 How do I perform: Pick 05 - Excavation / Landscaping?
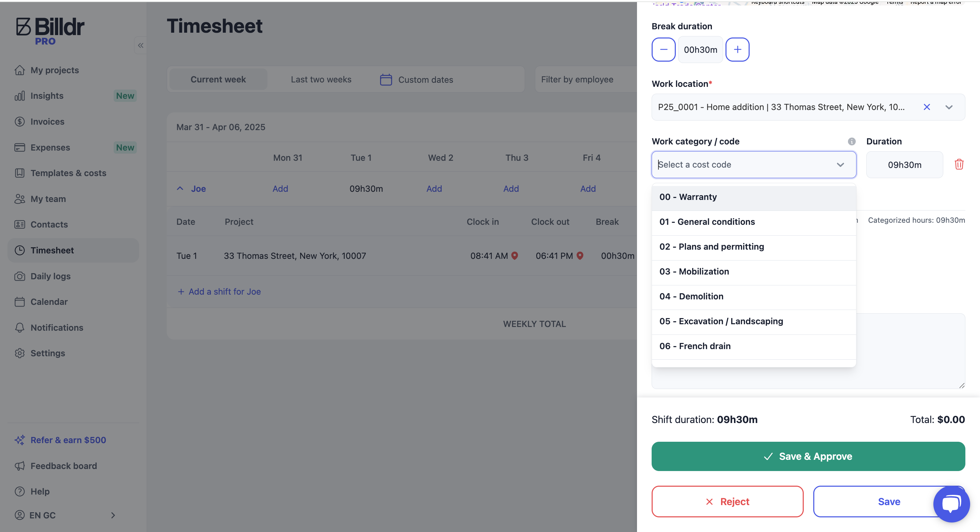[754, 322]
